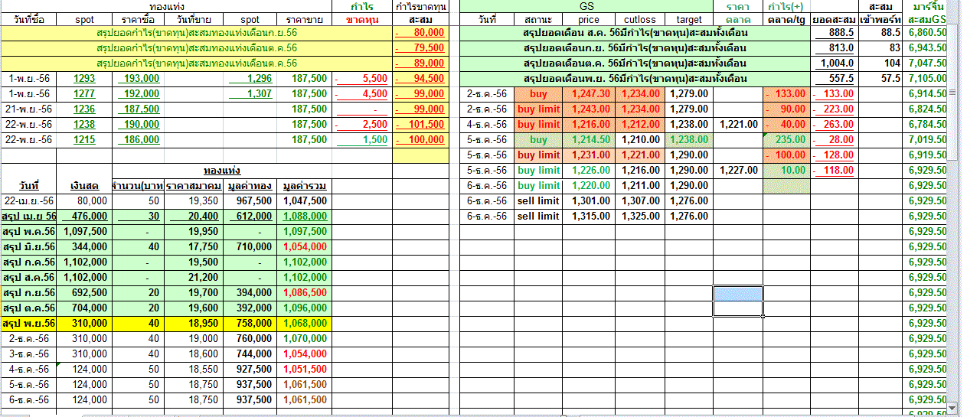Select the green price 1,220.00
The height and width of the screenshot is (417, 980).
click(589, 186)
